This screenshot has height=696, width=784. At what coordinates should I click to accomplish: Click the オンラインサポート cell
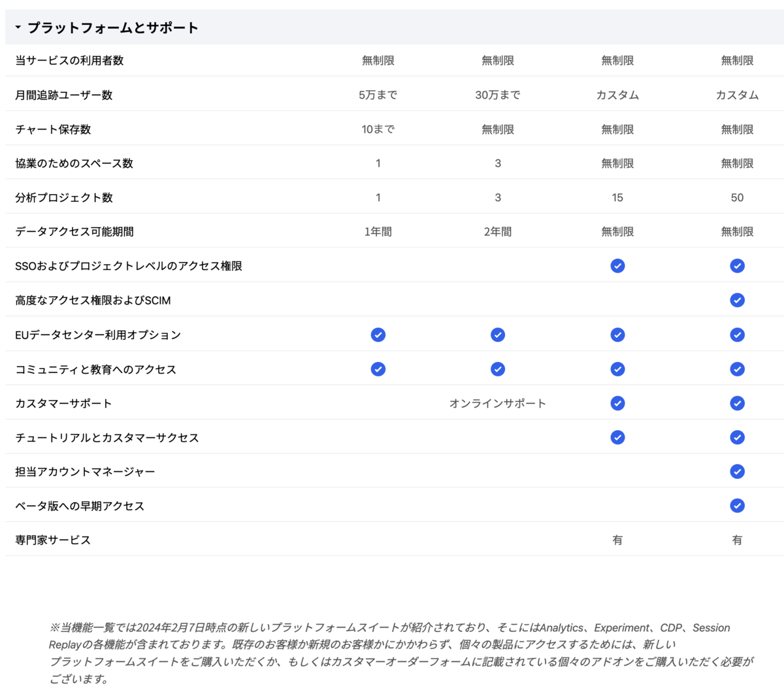point(498,403)
